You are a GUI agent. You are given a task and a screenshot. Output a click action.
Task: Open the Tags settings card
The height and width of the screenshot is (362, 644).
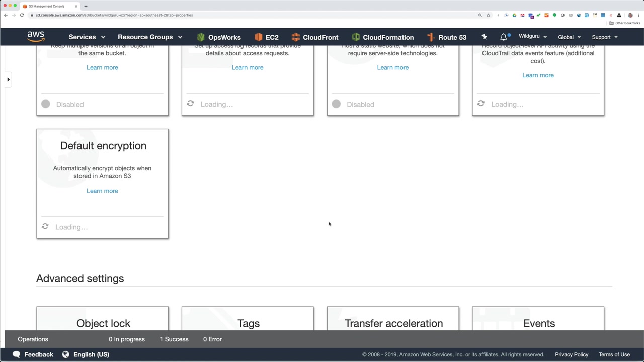[248, 319]
